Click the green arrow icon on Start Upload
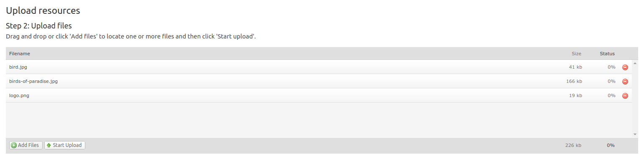This screenshot has width=644, height=162. point(49,145)
